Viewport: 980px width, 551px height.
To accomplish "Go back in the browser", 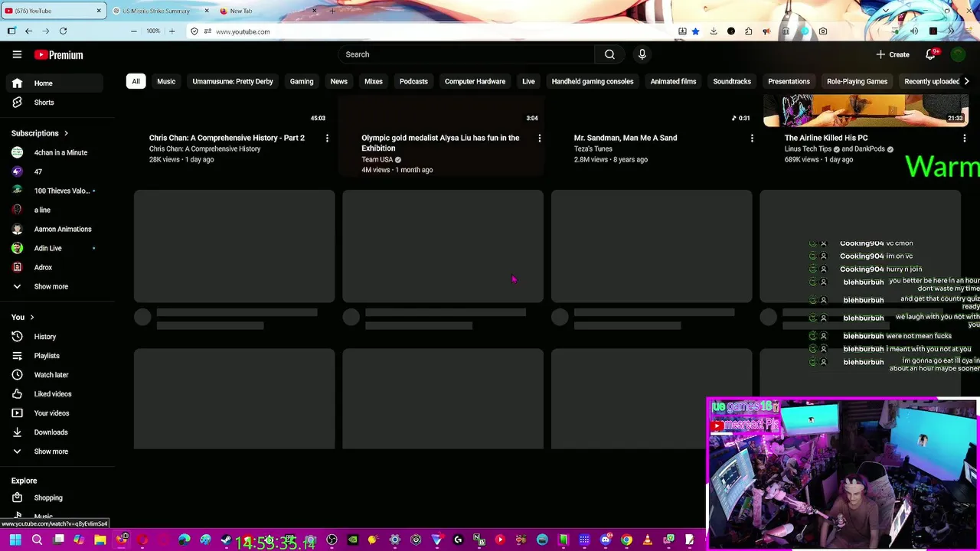I will click(28, 31).
